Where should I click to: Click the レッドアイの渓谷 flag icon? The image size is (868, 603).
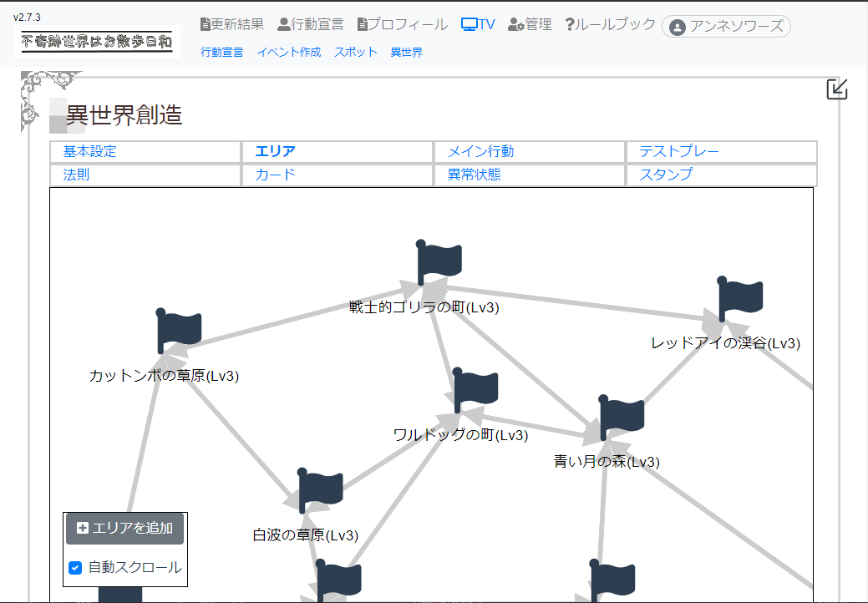point(740,299)
